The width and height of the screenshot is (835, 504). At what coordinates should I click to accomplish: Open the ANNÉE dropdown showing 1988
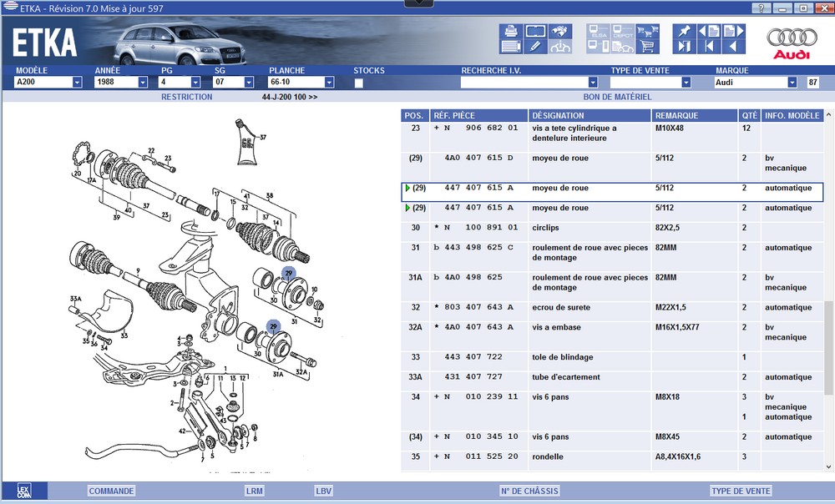click(142, 82)
